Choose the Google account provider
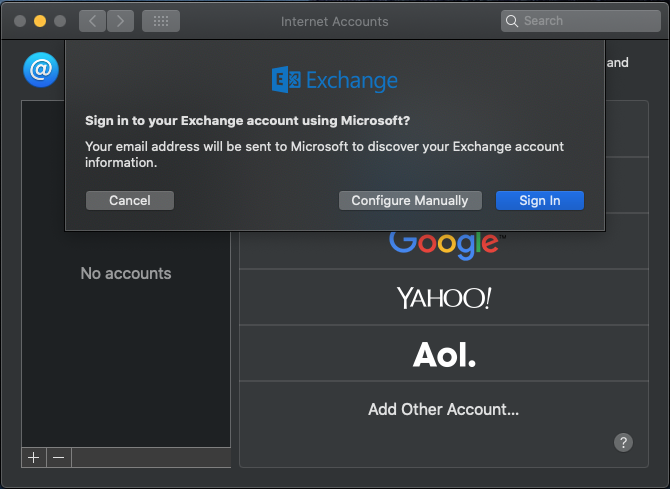The image size is (670, 489). click(x=443, y=243)
